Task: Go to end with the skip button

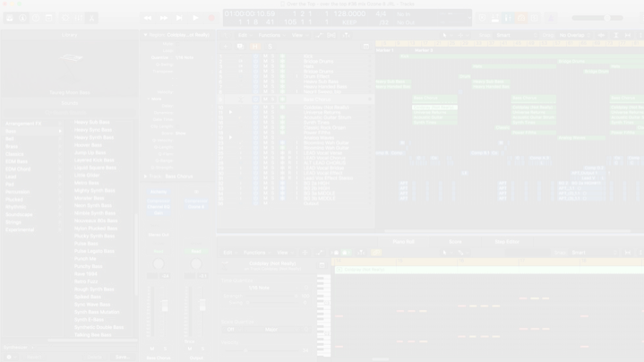Action: (x=179, y=18)
